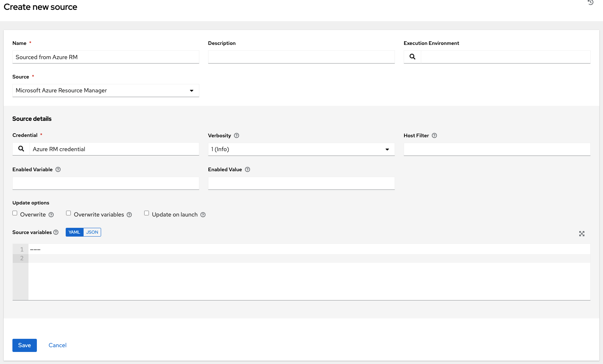The height and width of the screenshot is (364, 603).
Task: Check the Overwrite variables option
Action: click(68, 213)
